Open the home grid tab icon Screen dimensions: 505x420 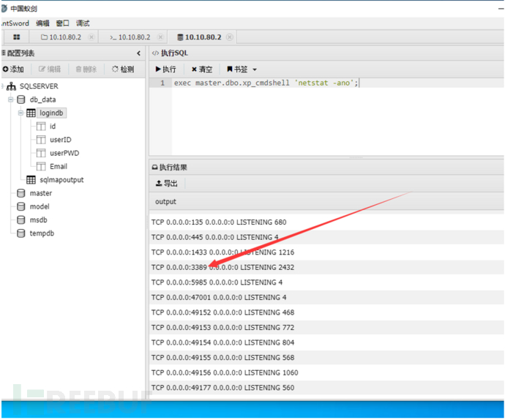coord(16,37)
